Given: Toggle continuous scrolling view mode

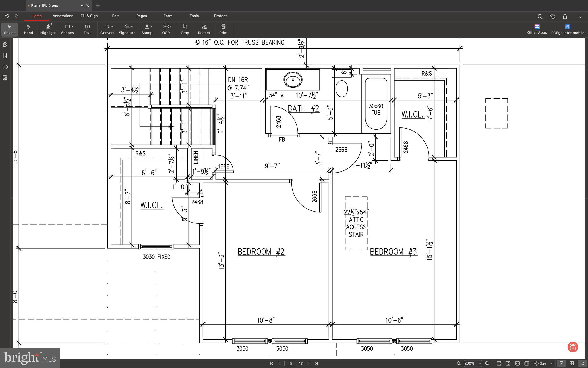Looking at the screenshot, I should coord(582,363).
